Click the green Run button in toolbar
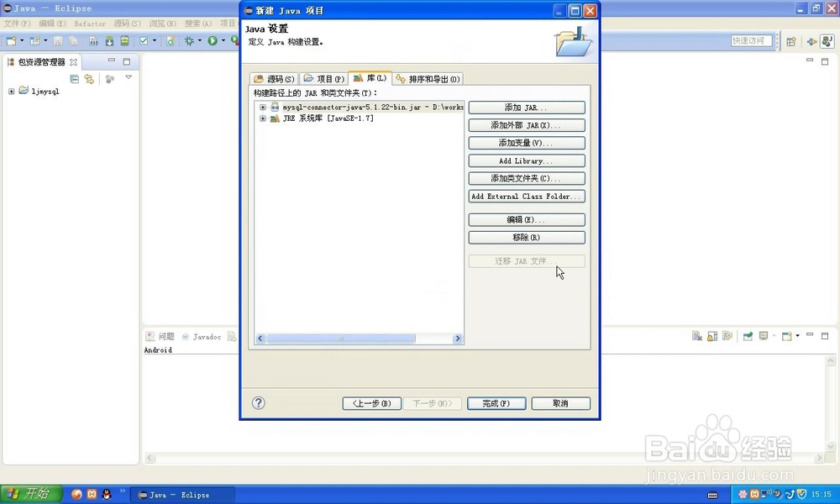840x504 pixels. coord(213,40)
